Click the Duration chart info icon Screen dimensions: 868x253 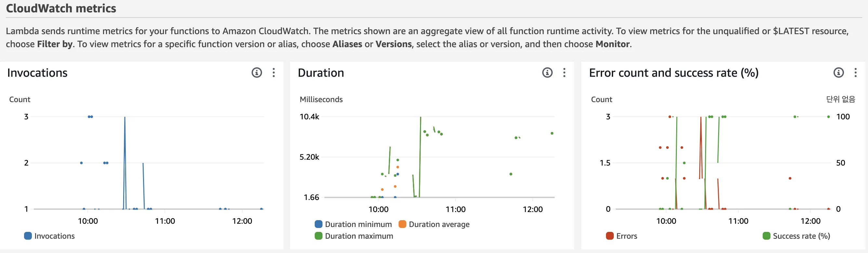pos(547,73)
